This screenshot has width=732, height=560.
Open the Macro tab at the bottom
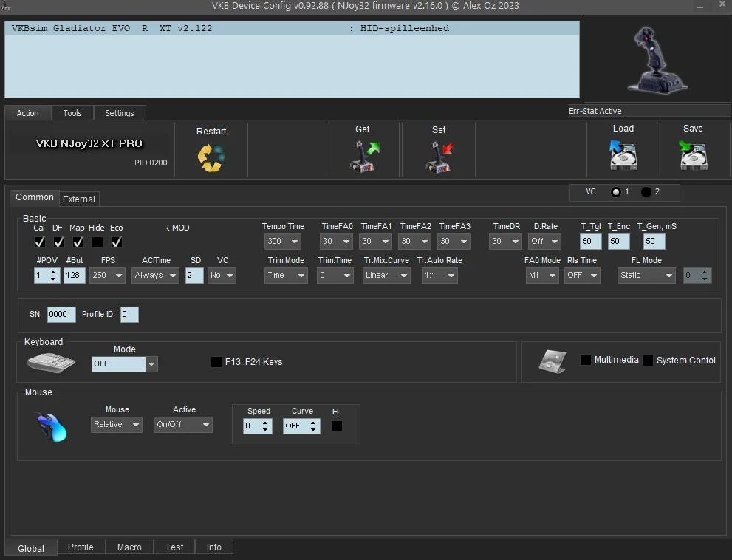pyautogui.click(x=129, y=547)
